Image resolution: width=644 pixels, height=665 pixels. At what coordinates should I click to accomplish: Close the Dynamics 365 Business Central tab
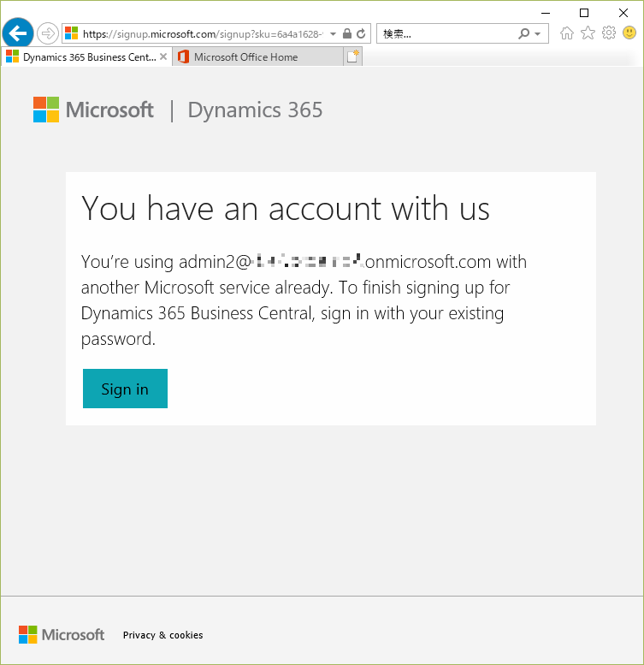click(x=163, y=56)
